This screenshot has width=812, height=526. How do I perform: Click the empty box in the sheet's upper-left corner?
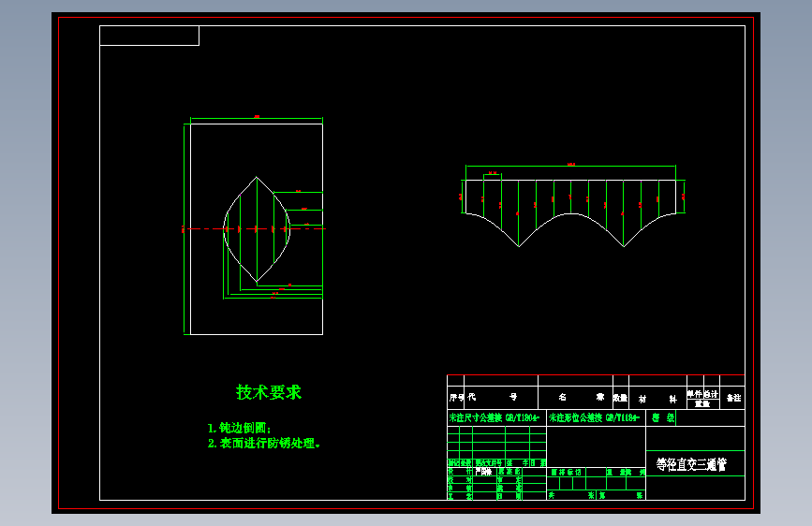[x=149, y=36]
